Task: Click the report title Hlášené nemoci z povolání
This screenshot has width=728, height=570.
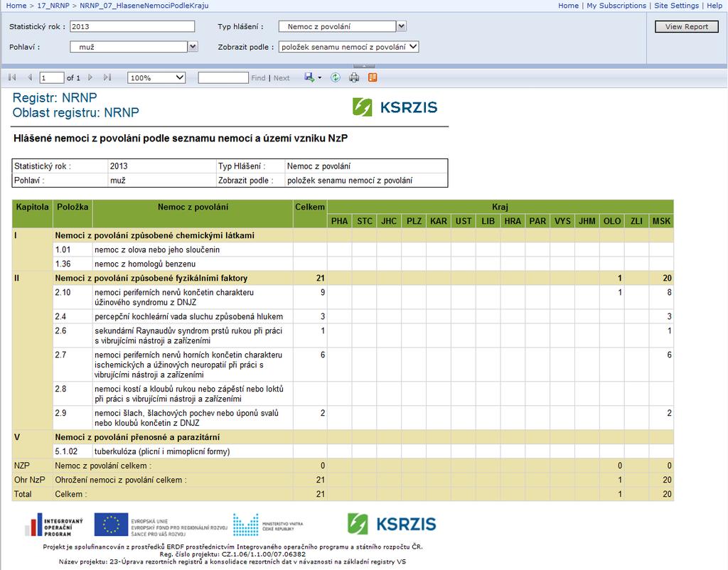Action: [x=181, y=139]
